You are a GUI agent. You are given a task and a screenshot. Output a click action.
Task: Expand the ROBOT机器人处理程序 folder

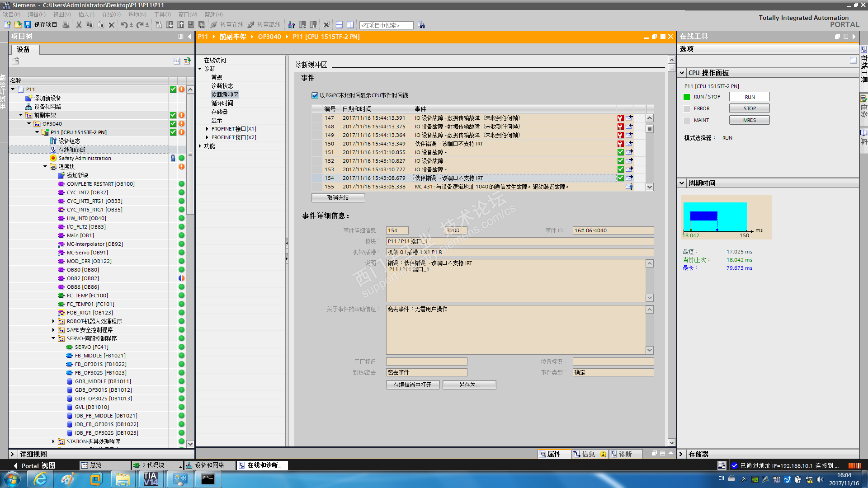click(x=53, y=321)
